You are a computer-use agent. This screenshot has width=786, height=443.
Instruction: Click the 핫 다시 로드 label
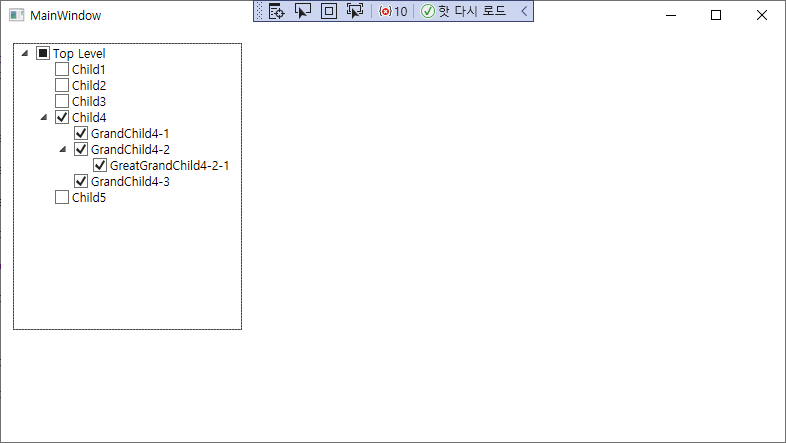[472, 11]
